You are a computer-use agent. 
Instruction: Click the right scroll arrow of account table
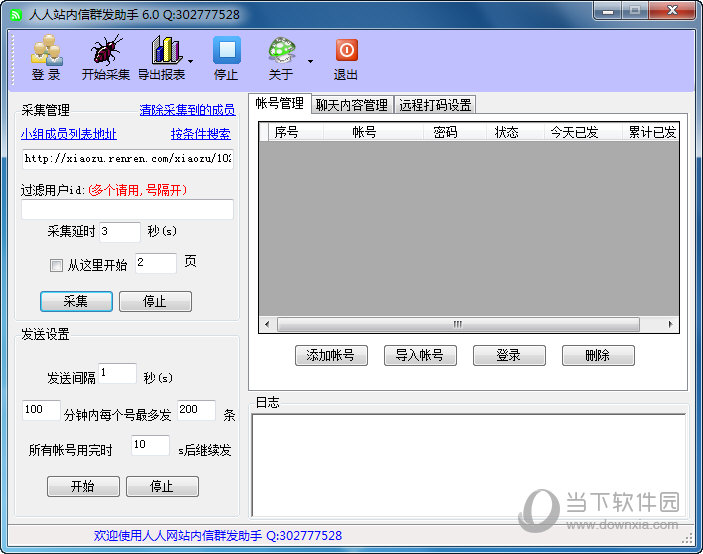pyautogui.click(x=670, y=324)
